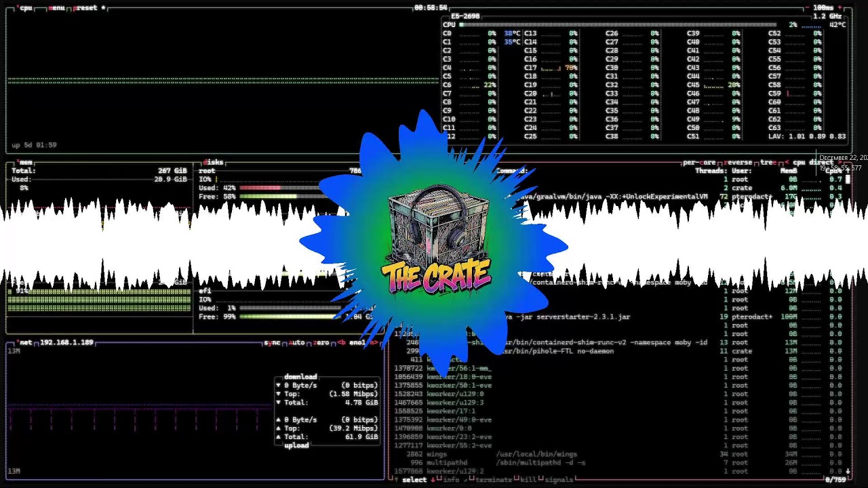Click the efi disk Free 99% bar

coord(292,317)
